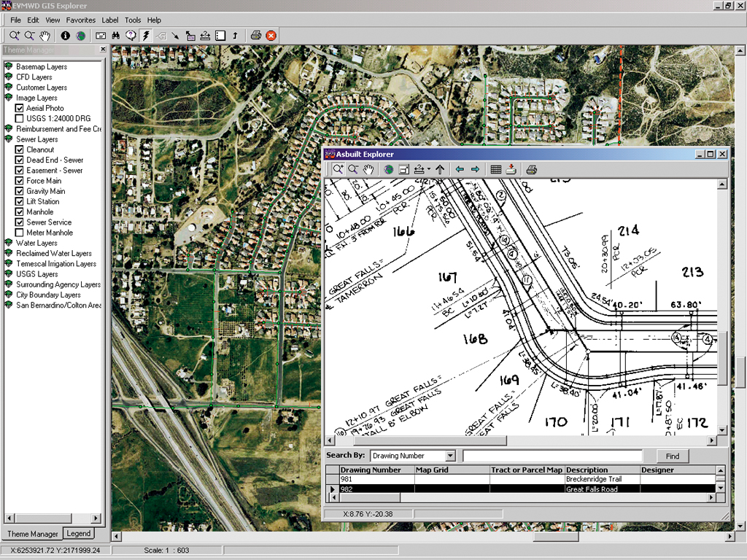Collapse the Sewer Layers group

(9, 139)
